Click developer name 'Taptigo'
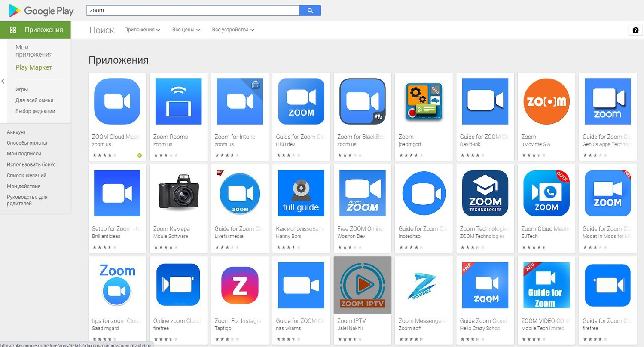This screenshot has height=347, width=644. coord(224,328)
